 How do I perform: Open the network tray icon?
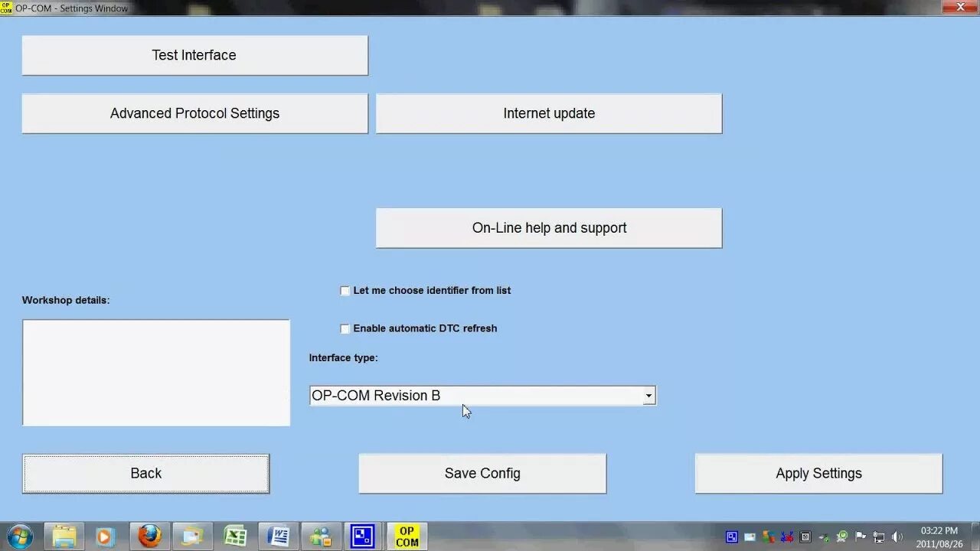(879, 537)
